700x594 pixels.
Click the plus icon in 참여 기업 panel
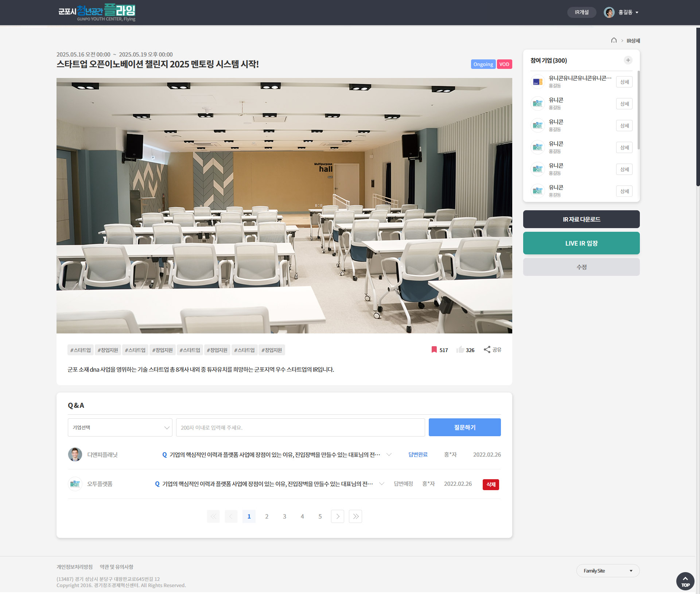pyautogui.click(x=628, y=60)
